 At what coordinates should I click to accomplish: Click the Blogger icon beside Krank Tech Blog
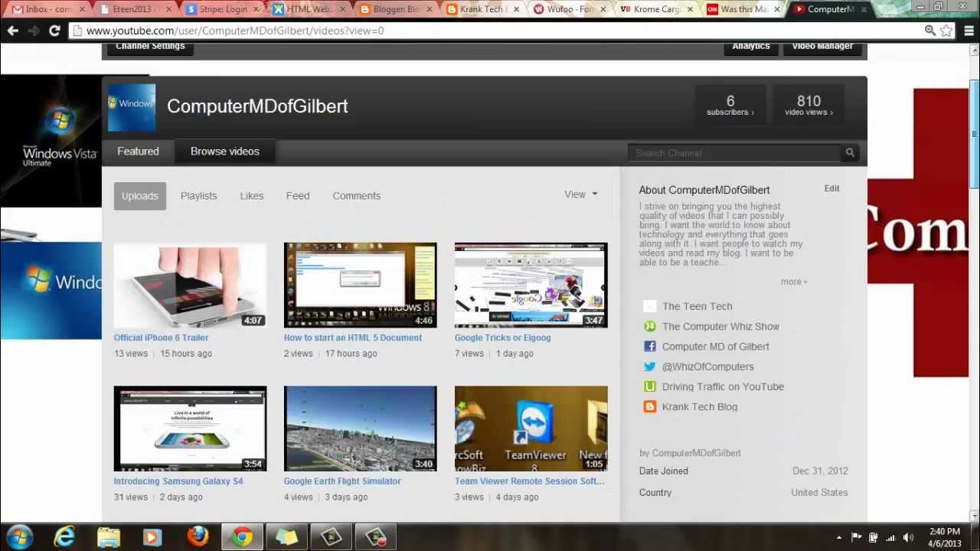[x=650, y=406]
